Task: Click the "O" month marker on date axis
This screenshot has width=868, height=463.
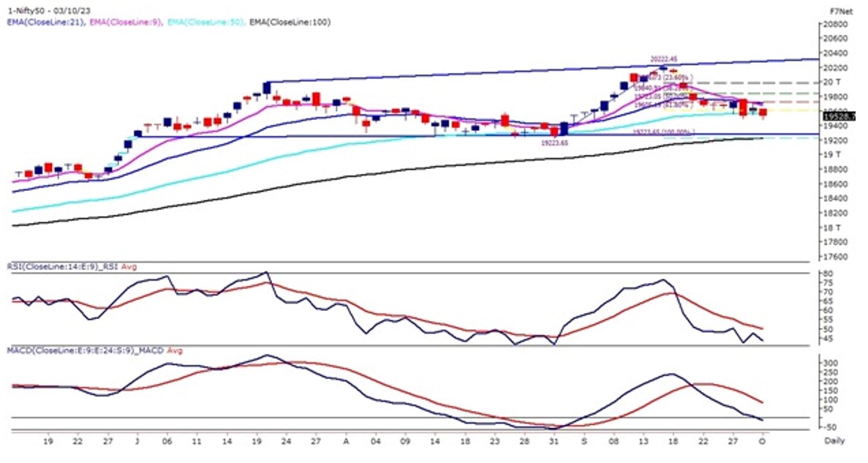Action: (762, 441)
